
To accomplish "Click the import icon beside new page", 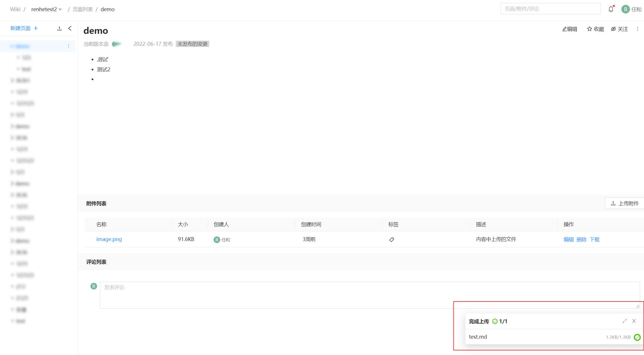I will tap(59, 28).
